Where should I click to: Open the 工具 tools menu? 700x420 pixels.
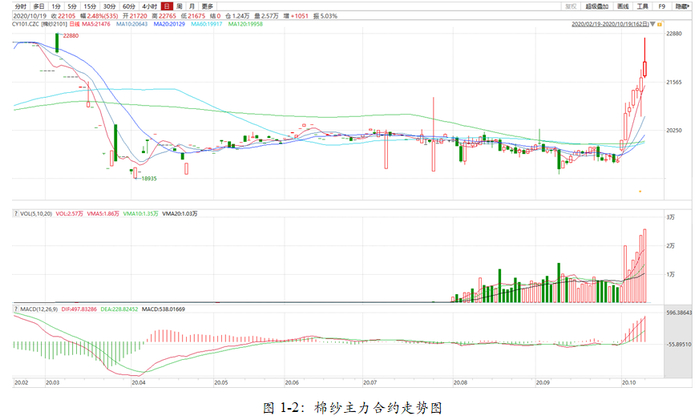[642, 6]
